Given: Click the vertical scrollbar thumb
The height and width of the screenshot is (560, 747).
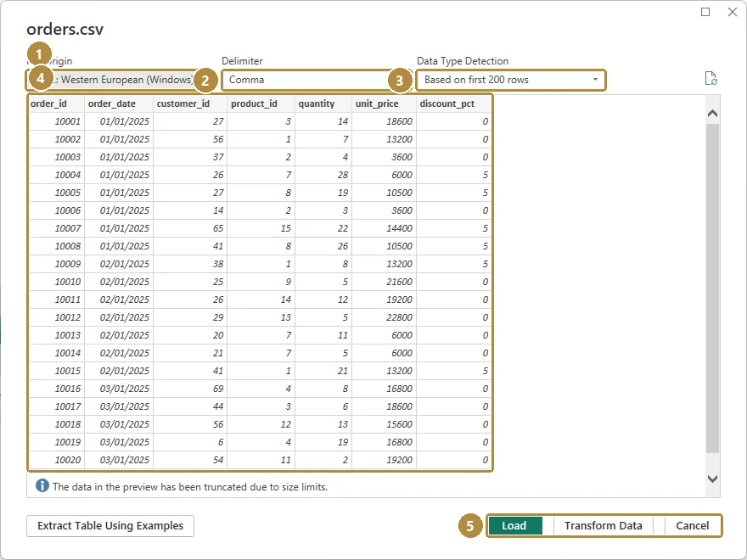Looking at the screenshot, I should 713,288.
